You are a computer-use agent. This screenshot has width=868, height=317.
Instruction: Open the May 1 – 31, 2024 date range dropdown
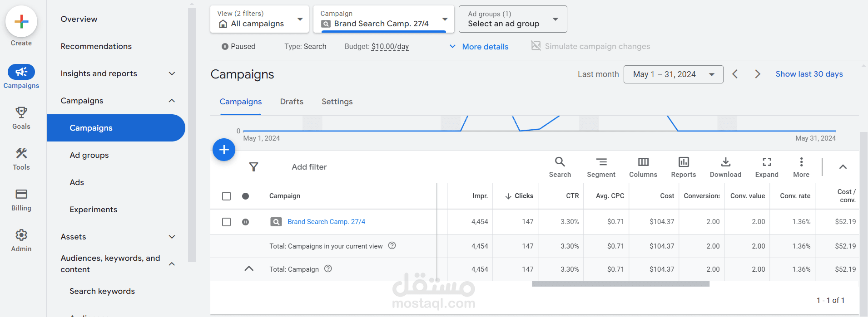673,74
